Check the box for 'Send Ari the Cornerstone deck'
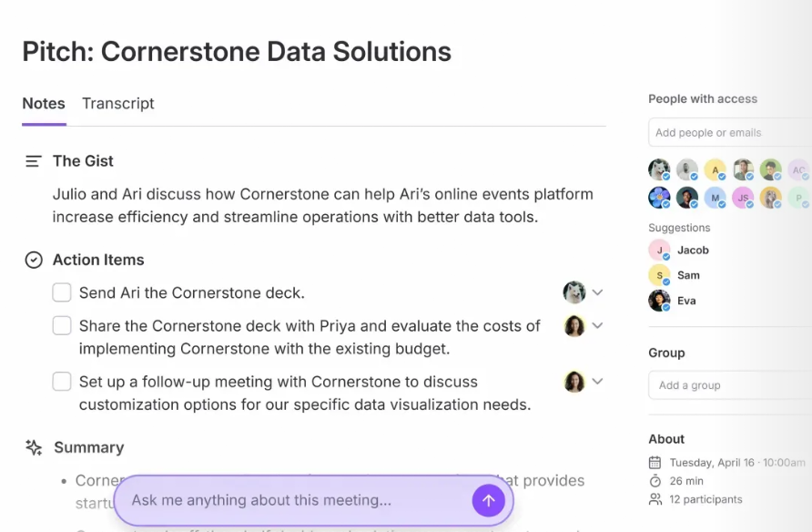This screenshot has width=812, height=532. point(61,292)
